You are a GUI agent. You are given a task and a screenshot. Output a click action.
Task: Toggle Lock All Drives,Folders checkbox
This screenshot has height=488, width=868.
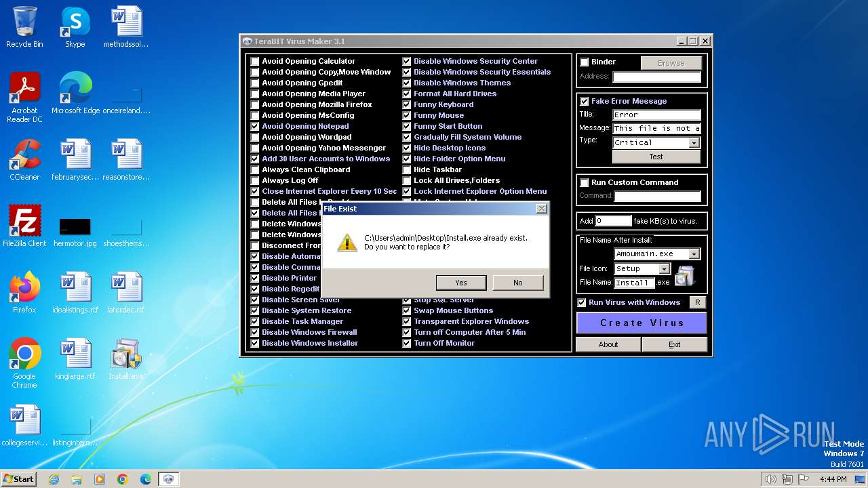pyautogui.click(x=407, y=180)
